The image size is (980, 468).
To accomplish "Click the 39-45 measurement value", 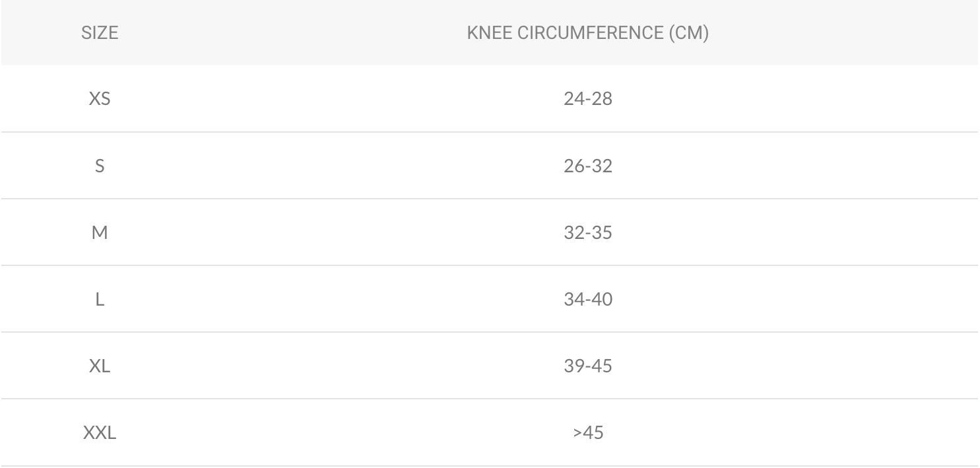I will [588, 366].
